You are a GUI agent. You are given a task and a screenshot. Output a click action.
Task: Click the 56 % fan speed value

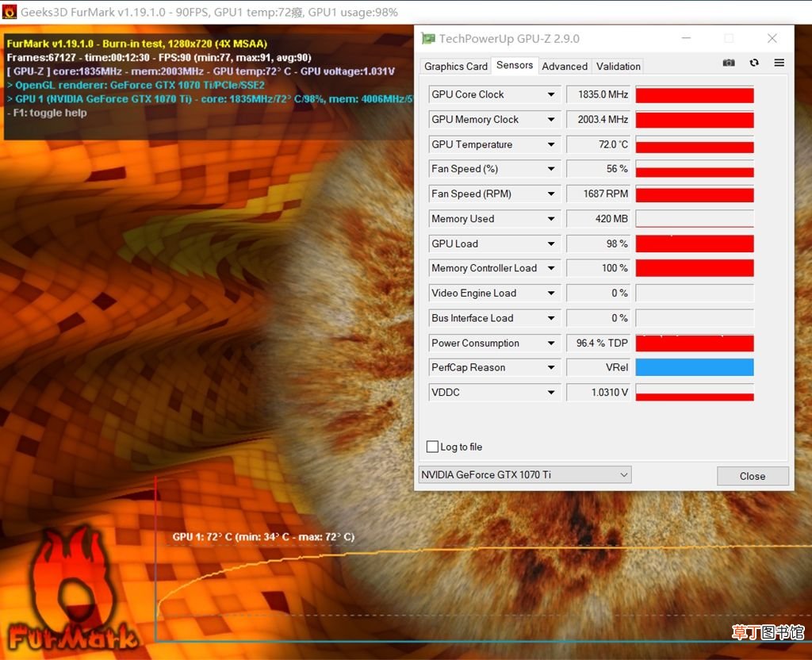tap(598, 169)
